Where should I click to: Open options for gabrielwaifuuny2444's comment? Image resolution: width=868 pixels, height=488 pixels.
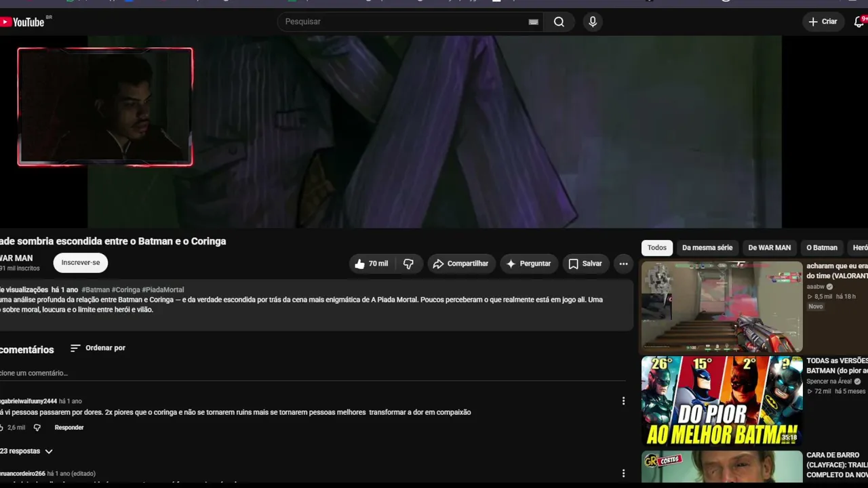[623, 401]
